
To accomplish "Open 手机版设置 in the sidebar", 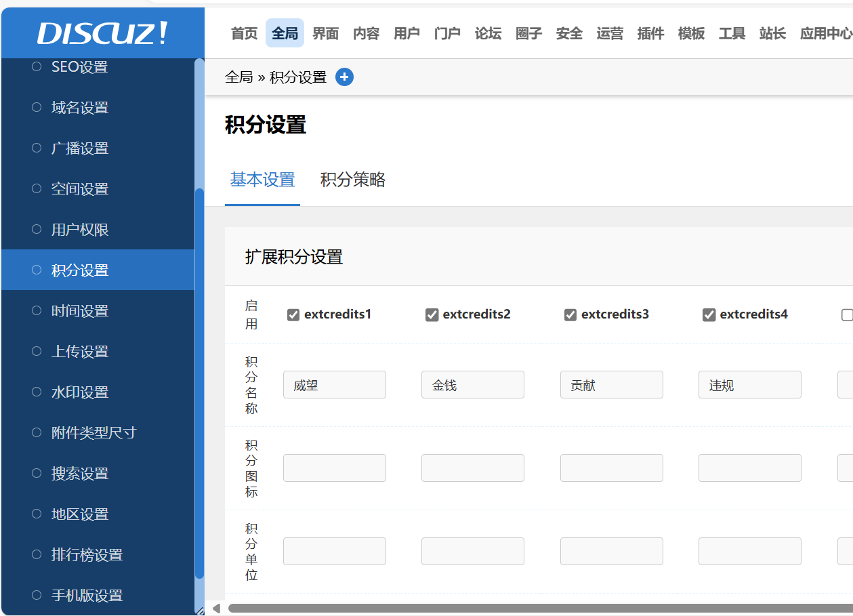I will (87, 596).
